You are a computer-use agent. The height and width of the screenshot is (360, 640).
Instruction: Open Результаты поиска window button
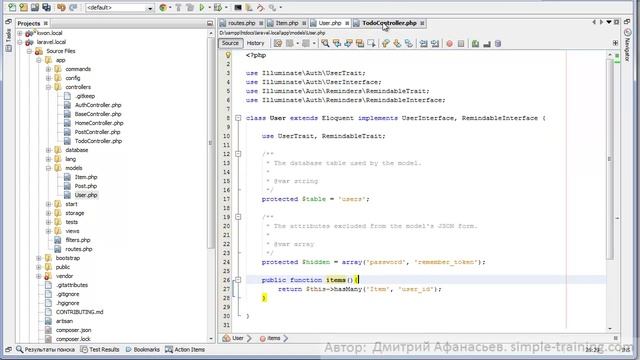point(46,350)
